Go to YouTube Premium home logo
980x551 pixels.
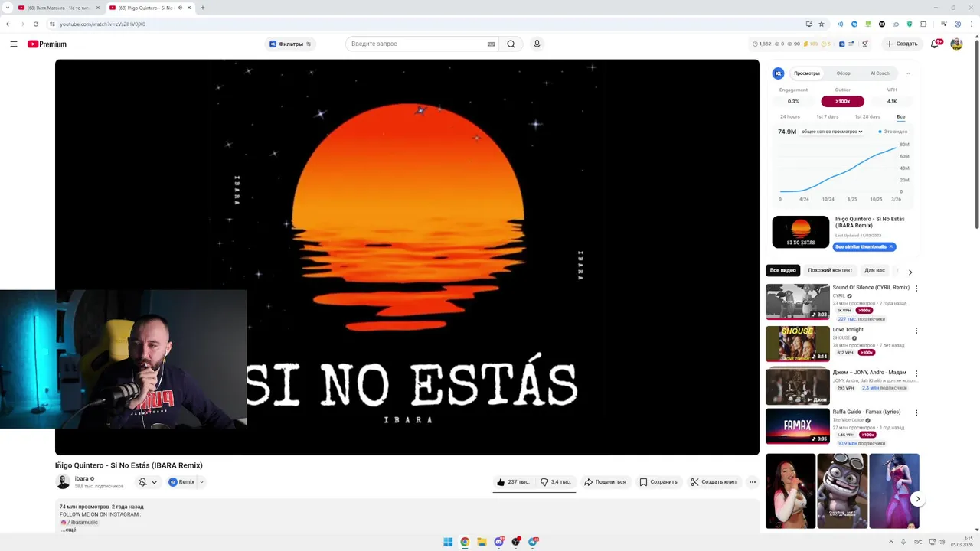pos(47,44)
